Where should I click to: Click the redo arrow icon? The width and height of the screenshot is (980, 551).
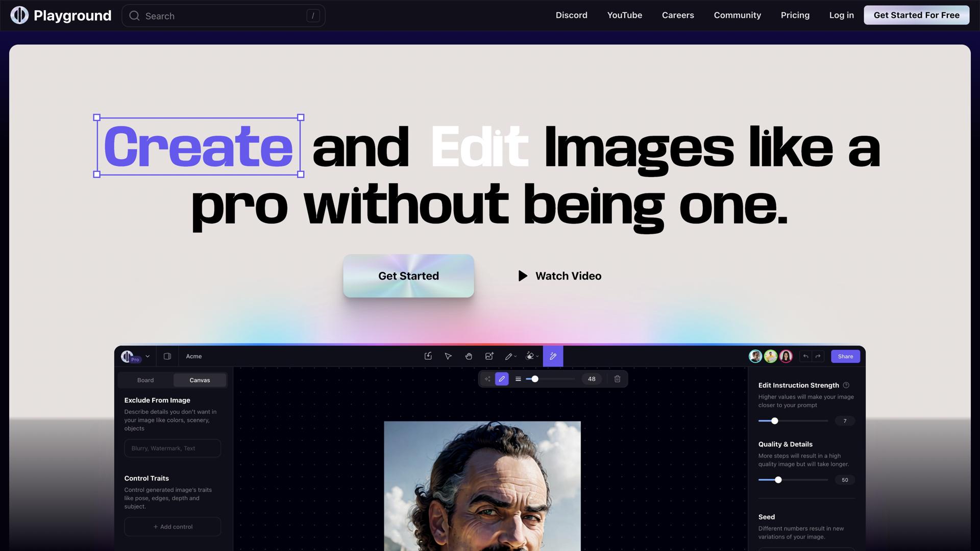818,356
